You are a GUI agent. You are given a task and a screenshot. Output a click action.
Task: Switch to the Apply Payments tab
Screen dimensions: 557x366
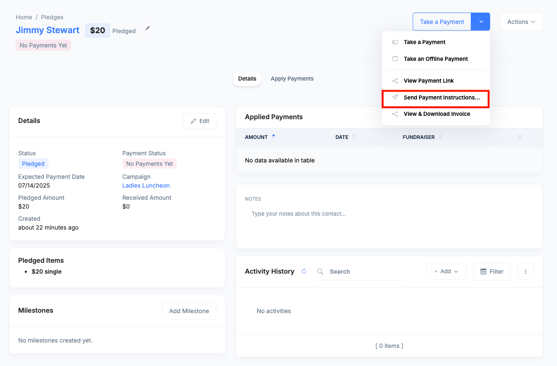point(292,79)
